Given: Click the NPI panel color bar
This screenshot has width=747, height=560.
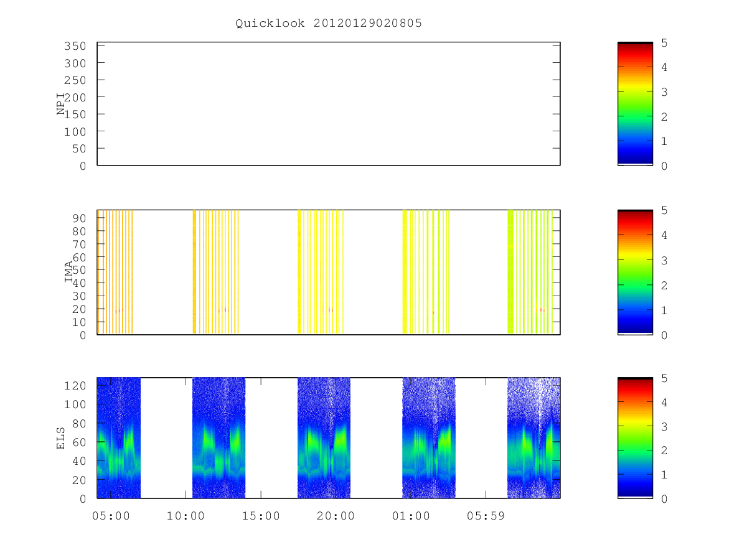Looking at the screenshot, I should coord(635,104).
